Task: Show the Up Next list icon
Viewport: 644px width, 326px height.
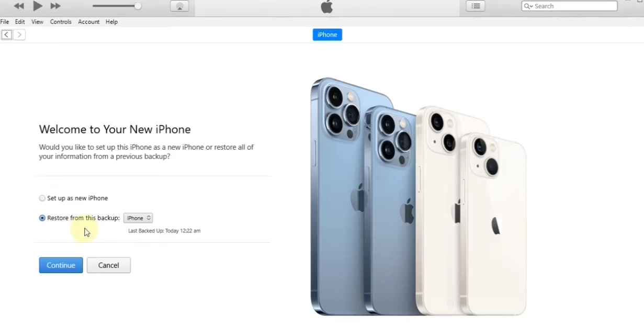Action: click(476, 6)
